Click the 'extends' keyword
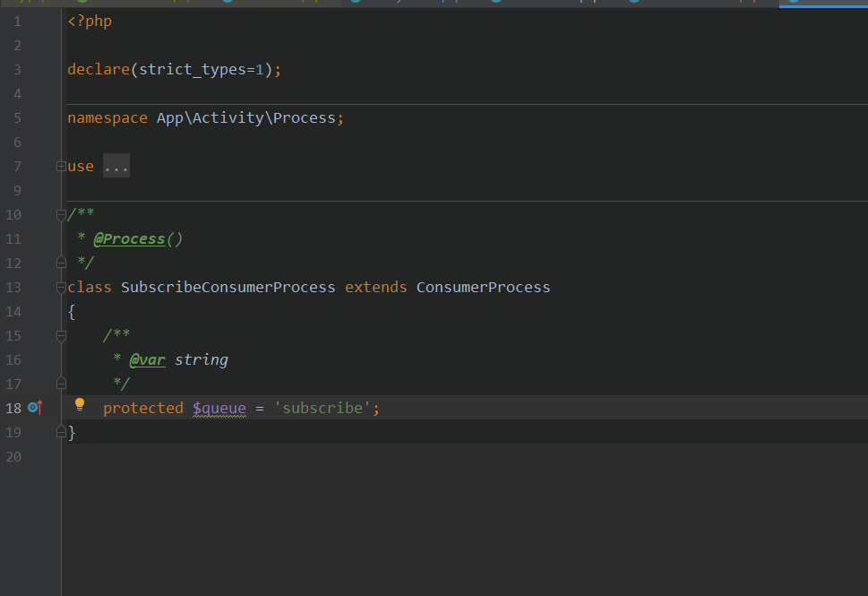 coord(376,287)
